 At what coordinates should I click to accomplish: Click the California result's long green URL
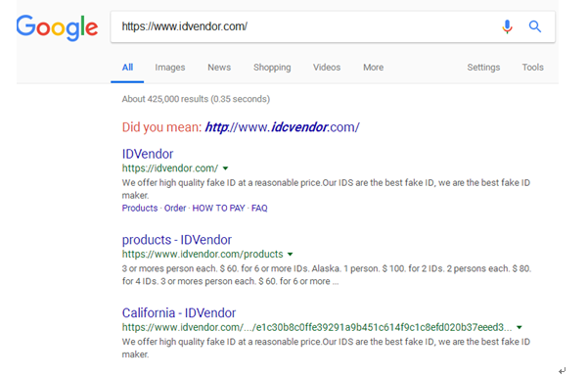point(317,327)
